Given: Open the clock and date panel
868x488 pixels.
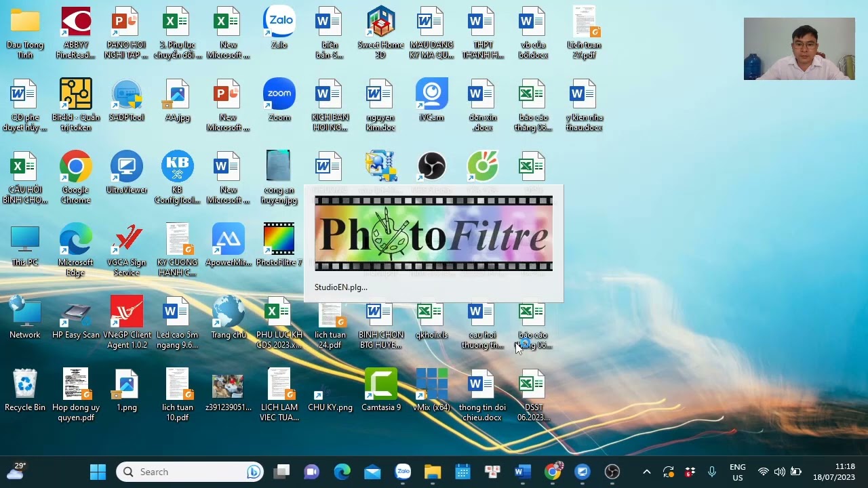Looking at the screenshot, I should point(835,472).
